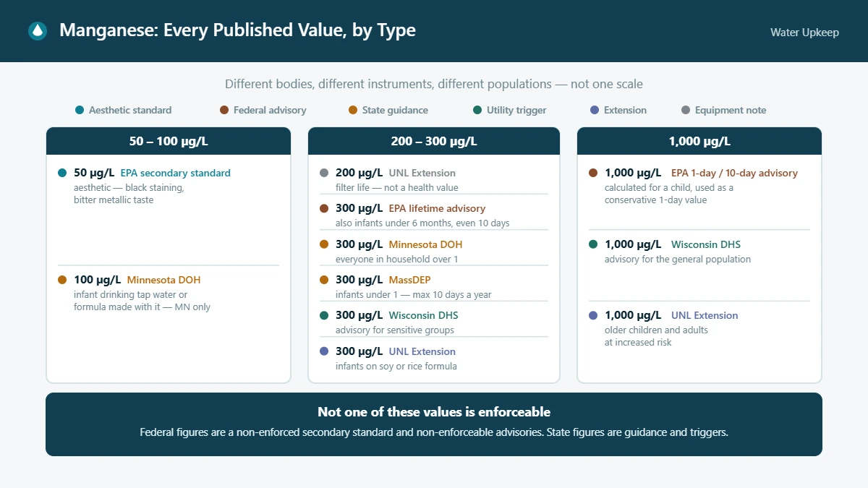Click the dot beside 1,000 µg/L UNL Extension

point(593,316)
